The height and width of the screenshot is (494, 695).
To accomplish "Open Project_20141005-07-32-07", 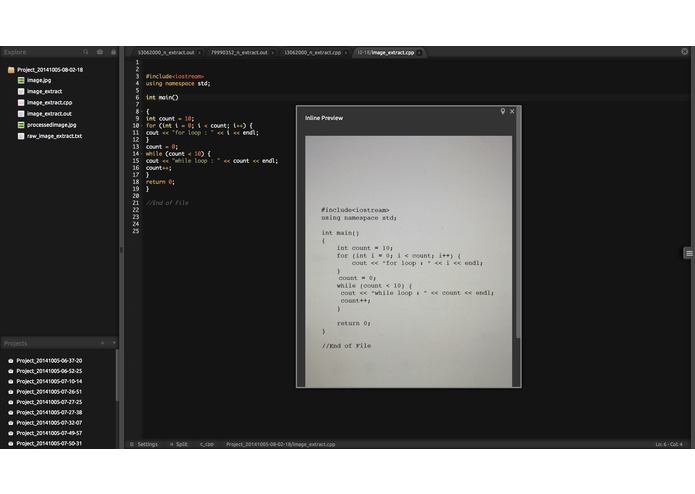I will 49,423.
